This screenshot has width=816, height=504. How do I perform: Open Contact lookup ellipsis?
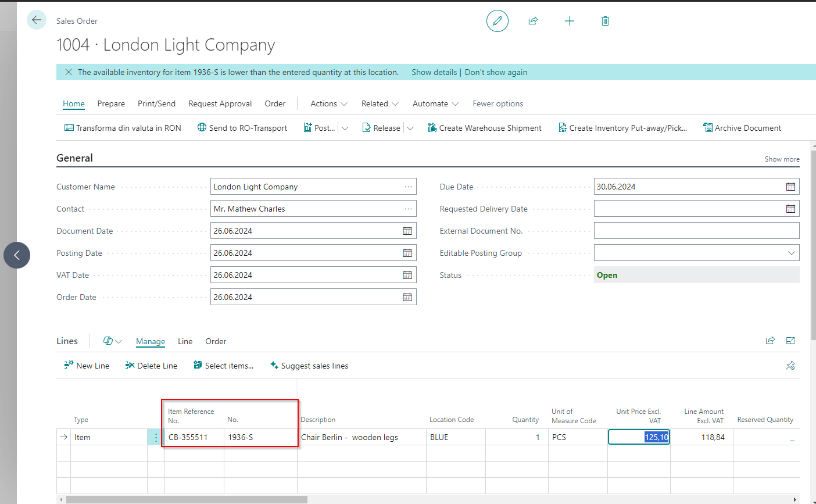pos(409,209)
